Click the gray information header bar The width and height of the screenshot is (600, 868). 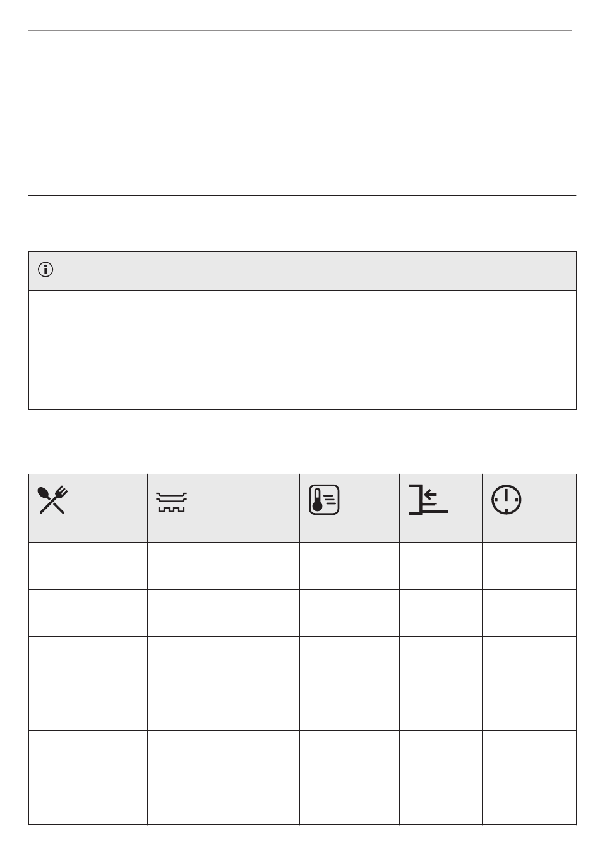click(303, 271)
